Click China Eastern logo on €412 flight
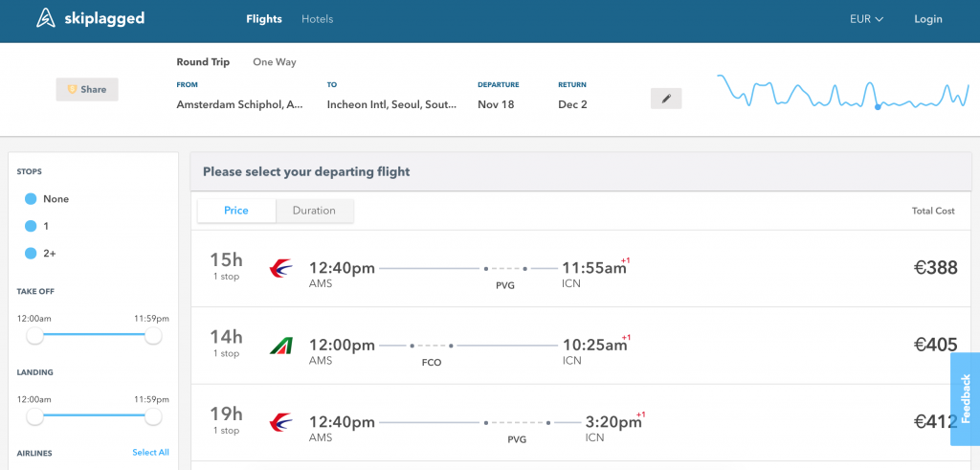The width and height of the screenshot is (980, 470). click(280, 422)
